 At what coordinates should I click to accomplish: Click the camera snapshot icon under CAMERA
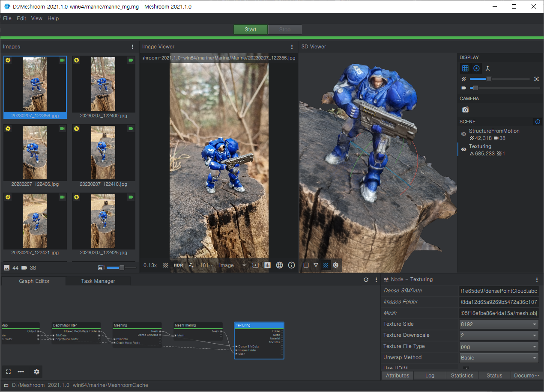[465, 110]
